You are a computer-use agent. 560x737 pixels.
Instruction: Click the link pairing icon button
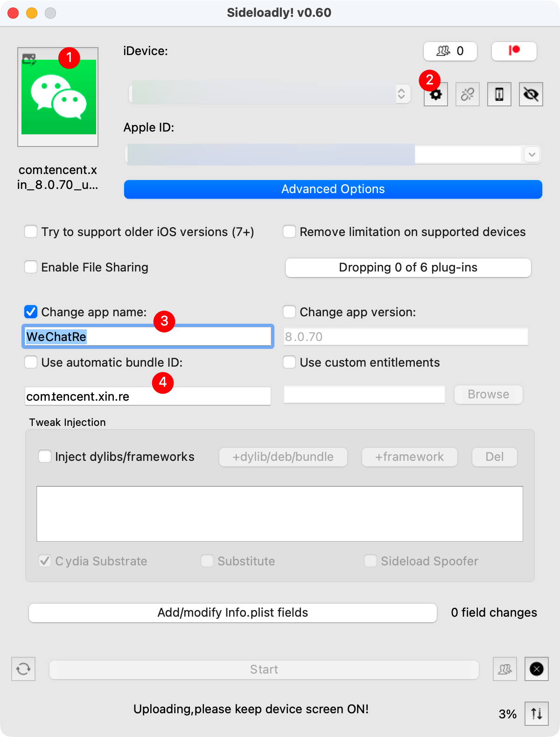pos(467,95)
